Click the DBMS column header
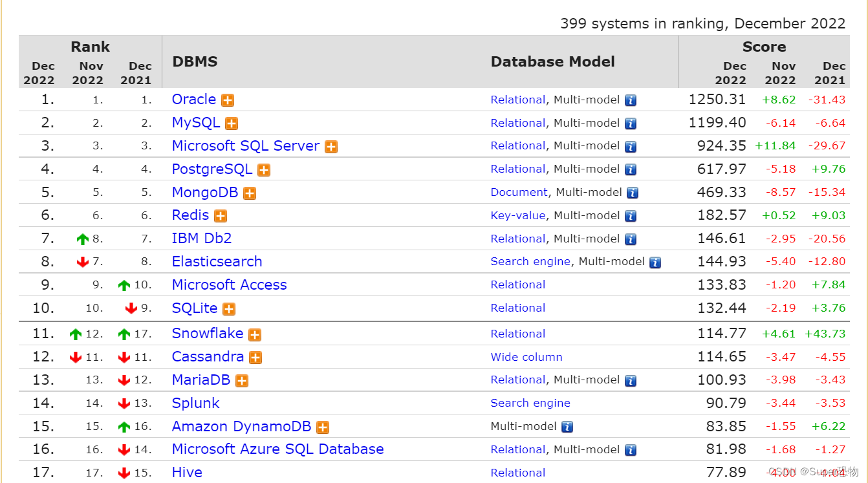Viewport: 868px width, 483px height. click(x=195, y=62)
